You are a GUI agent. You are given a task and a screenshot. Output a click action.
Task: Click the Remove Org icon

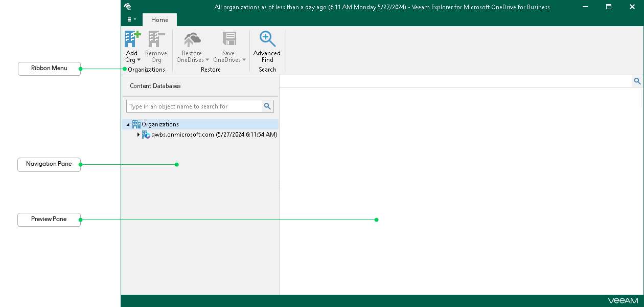coord(156,39)
